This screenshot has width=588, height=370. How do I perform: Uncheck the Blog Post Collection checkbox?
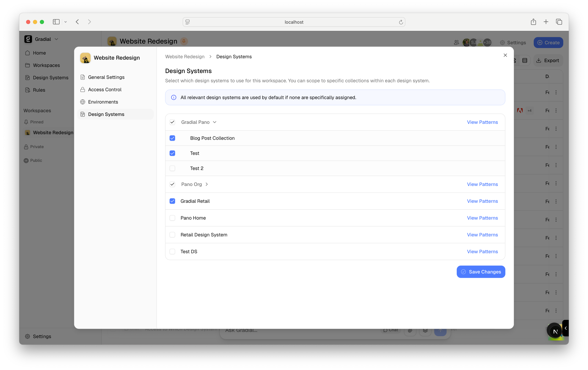coord(172,138)
